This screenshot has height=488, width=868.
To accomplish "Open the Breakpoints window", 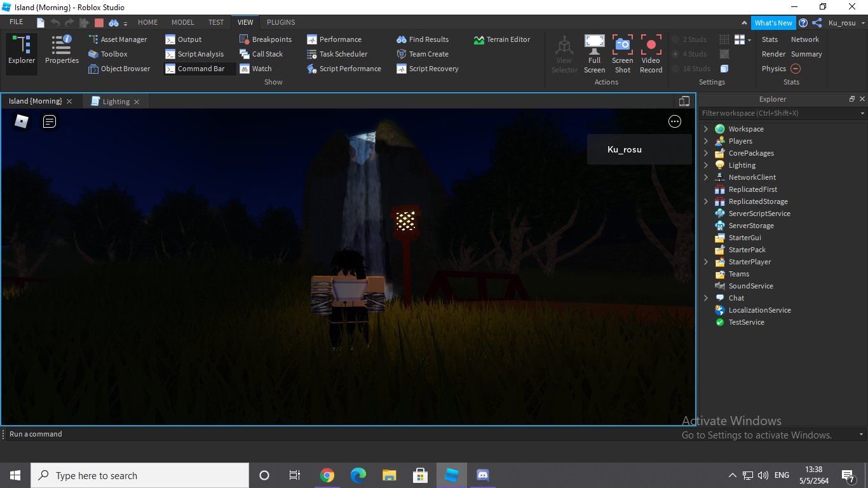I will pos(266,39).
